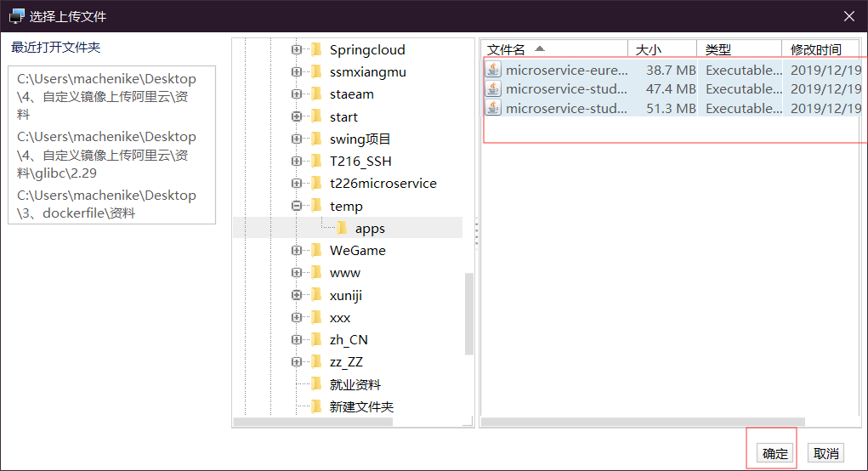Viewport: 868px width, 471px height.
Task: Select the t226microservice folder name
Action: [383, 183]
